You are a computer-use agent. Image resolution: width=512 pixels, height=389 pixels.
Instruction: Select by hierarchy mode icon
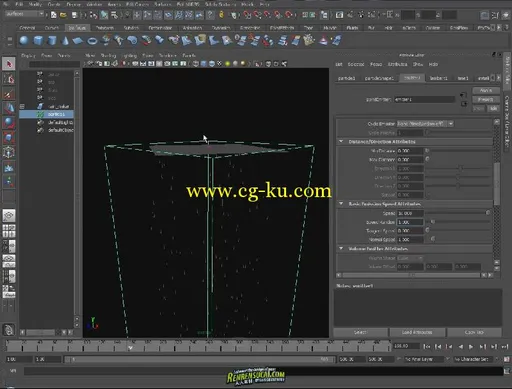tap(94, 15)
